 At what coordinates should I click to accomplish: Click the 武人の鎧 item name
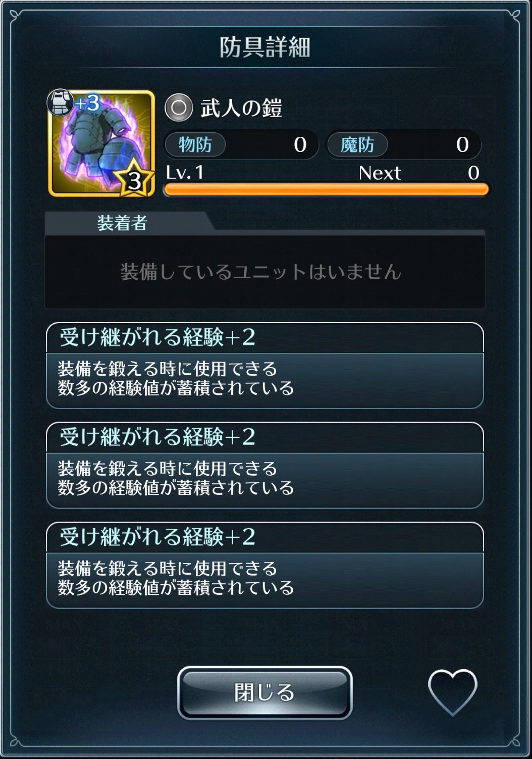(241, 108)
